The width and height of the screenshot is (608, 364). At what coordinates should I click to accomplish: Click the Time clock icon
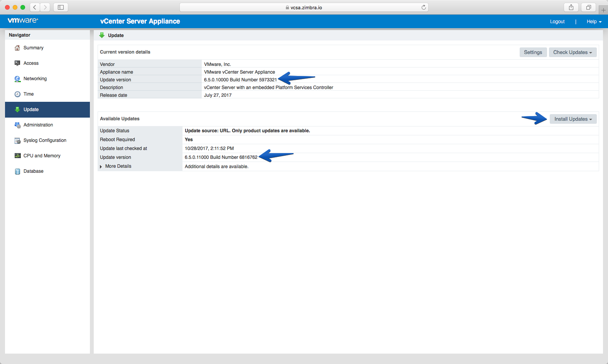(x=17, y=94)
